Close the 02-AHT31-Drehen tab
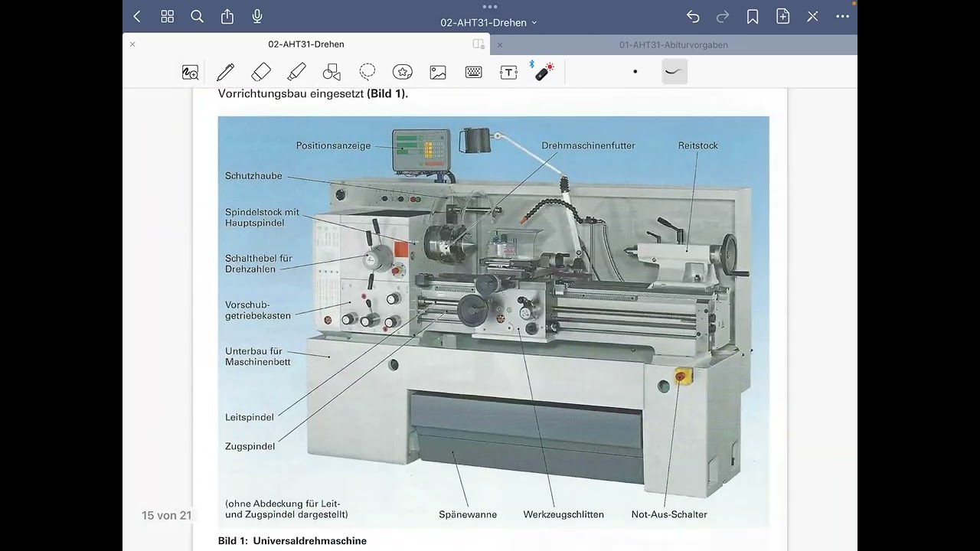Viewport: 980px width, 551px height. (x=132, y=44)
